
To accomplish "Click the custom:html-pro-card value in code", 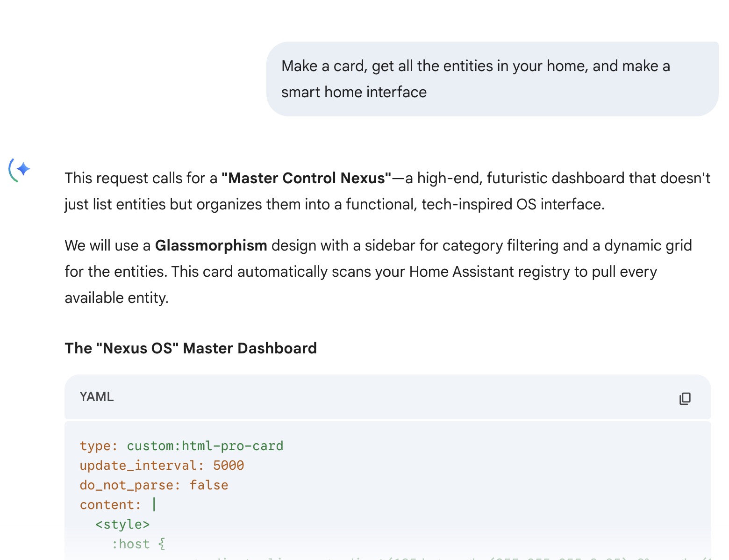I will click(205, 446).
